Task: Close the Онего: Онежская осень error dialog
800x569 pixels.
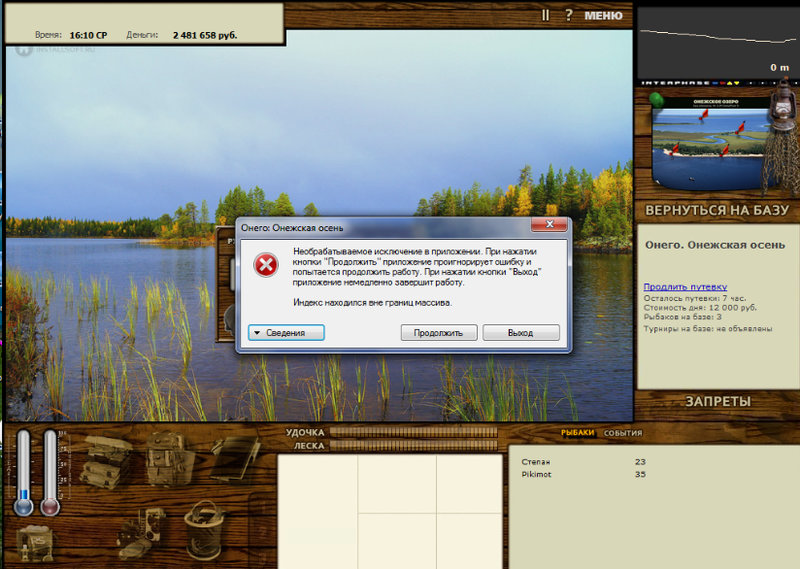Action: [x=549, y=224]
